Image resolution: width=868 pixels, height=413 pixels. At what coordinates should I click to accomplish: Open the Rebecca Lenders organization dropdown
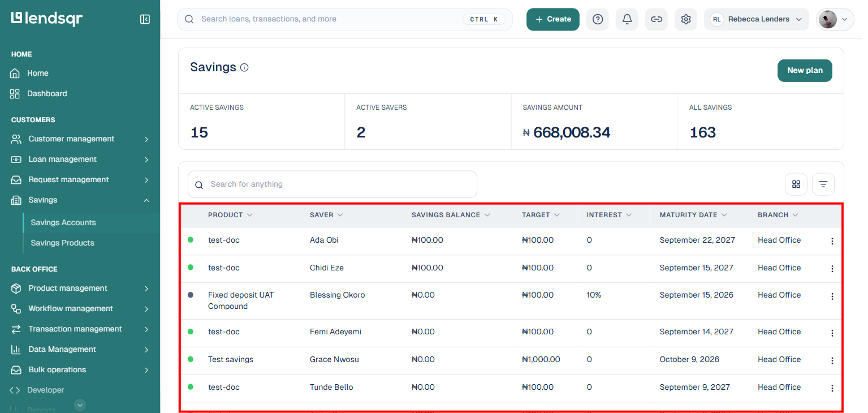click(x=757, y=19)
